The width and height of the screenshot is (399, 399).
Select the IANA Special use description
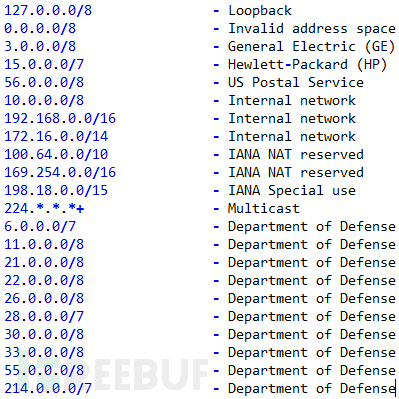(x=292, y=191)
